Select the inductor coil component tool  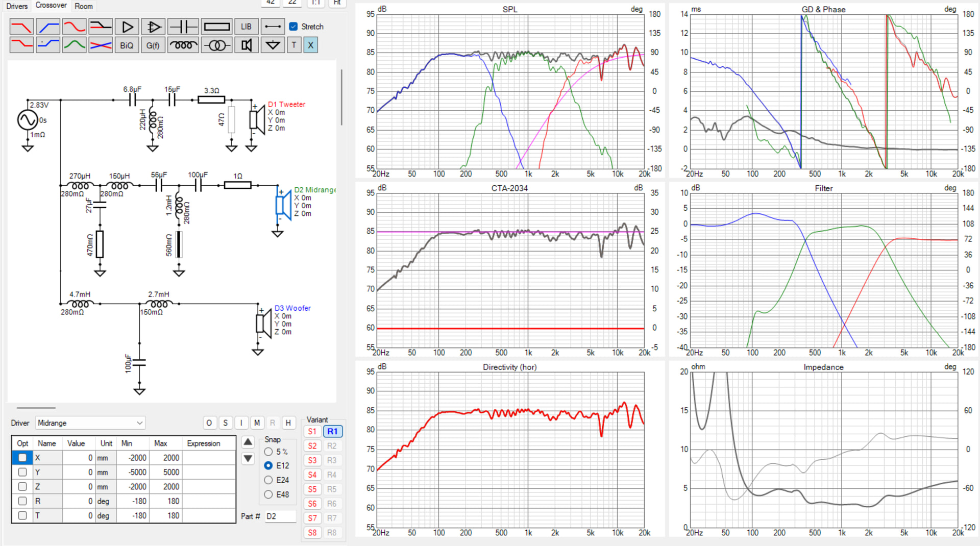tap(183, 45)
